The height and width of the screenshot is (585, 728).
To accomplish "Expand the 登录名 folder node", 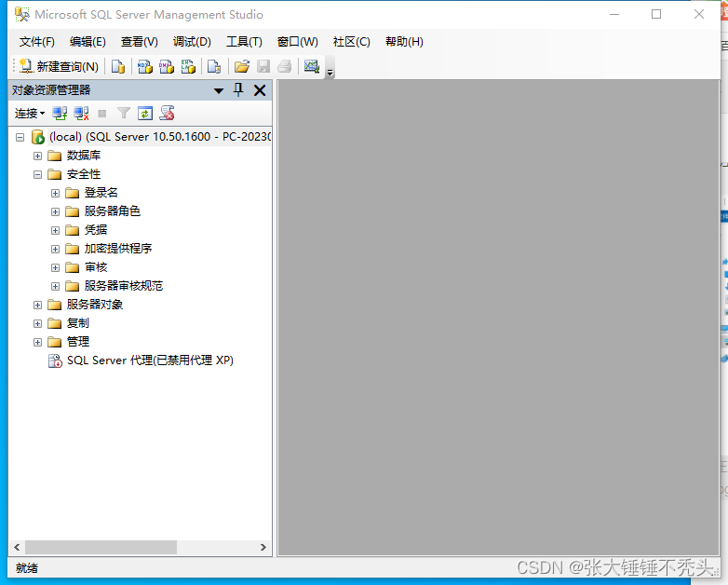I will (x=55, y=193).
